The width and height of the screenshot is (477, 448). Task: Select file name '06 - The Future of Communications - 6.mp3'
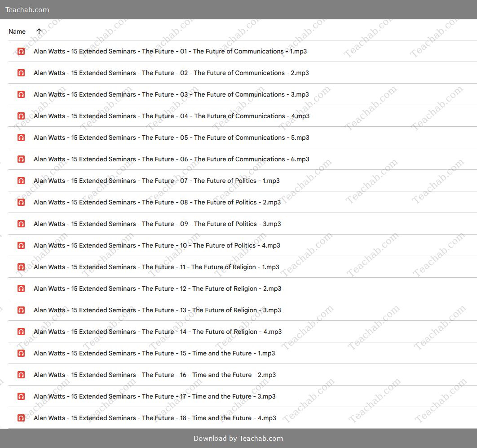pos(171,159)
